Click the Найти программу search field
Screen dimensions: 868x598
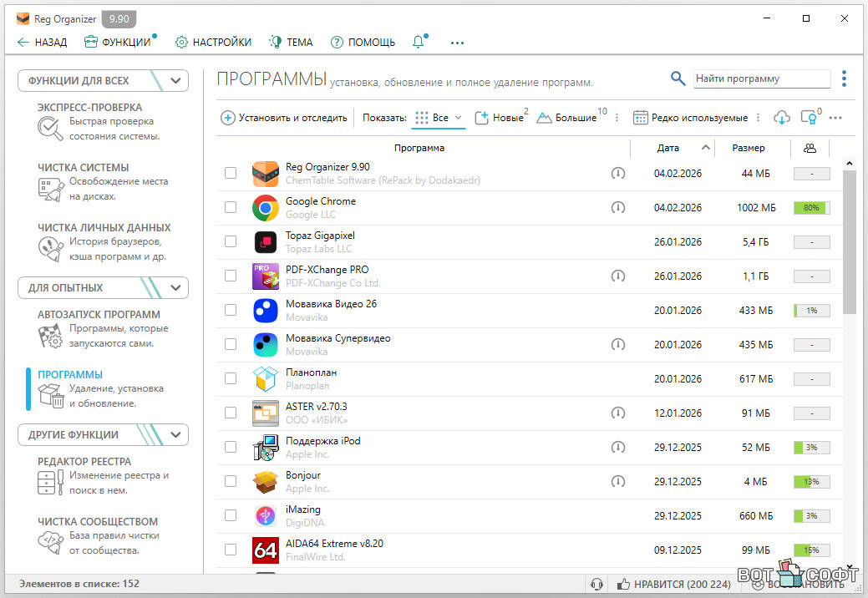(x=761, y=79)
